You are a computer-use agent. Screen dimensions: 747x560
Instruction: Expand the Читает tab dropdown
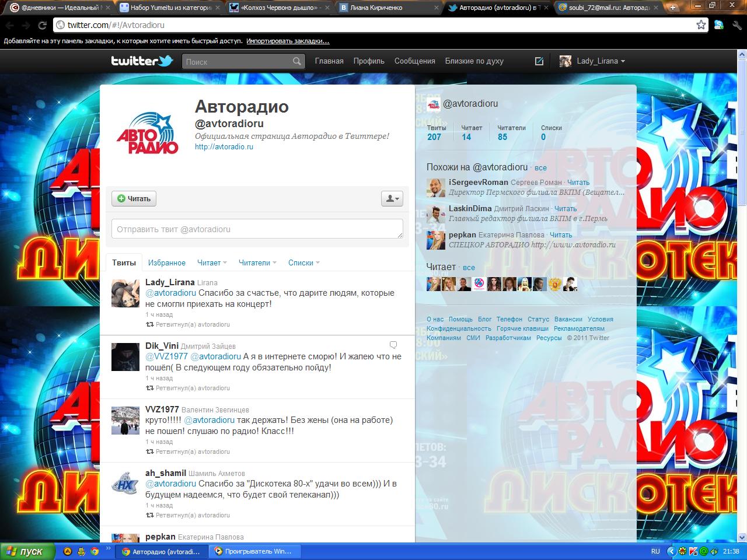(x=225, y=263)
